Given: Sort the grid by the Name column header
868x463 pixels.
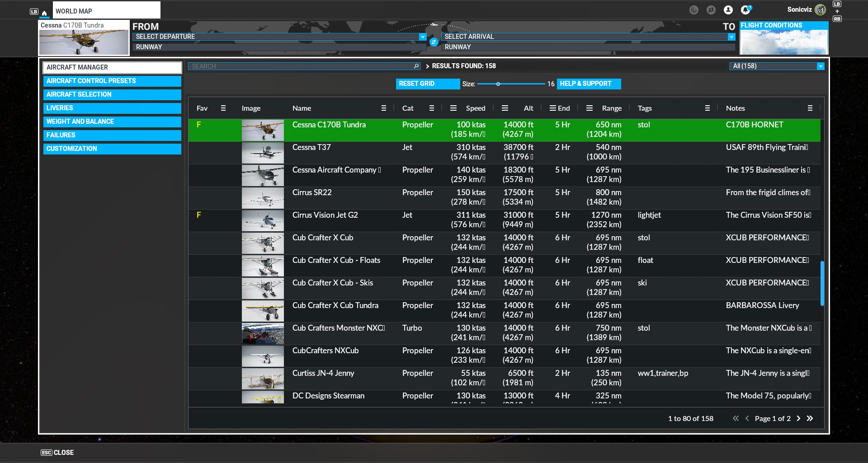Looking at the screenshot, I should point(302,108).
